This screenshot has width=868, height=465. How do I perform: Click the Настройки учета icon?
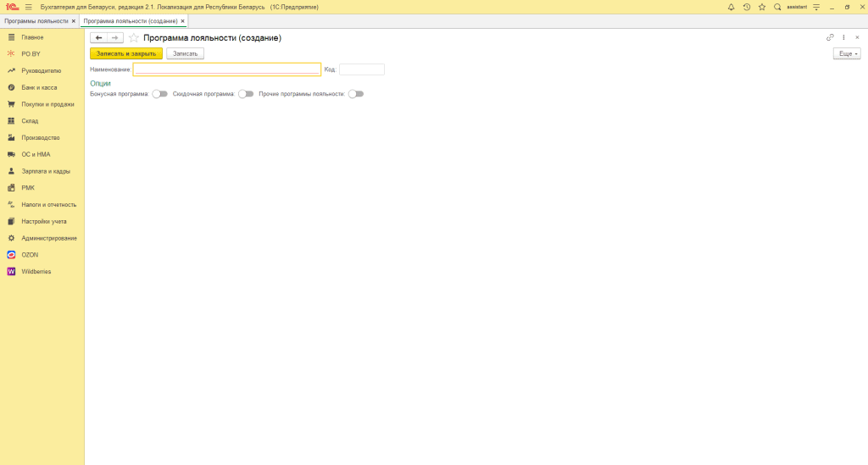[11, 221]
